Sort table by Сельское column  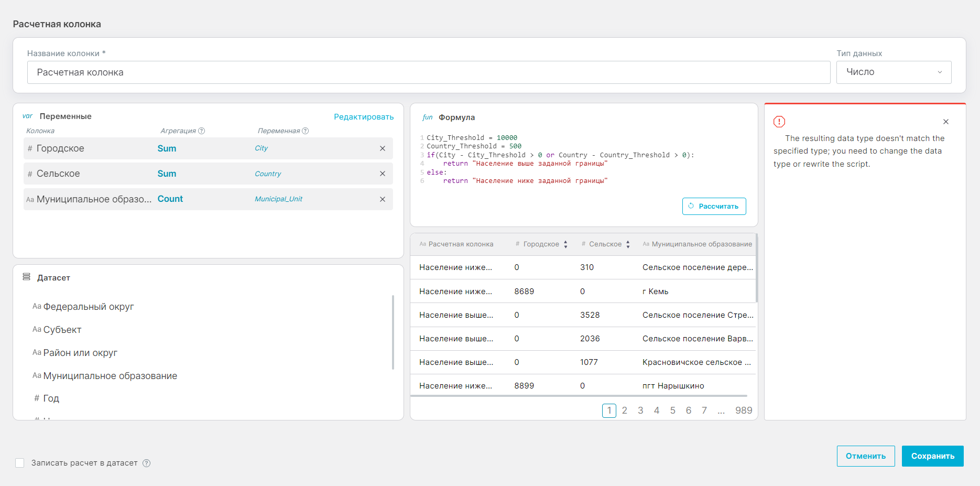[628, 244]
